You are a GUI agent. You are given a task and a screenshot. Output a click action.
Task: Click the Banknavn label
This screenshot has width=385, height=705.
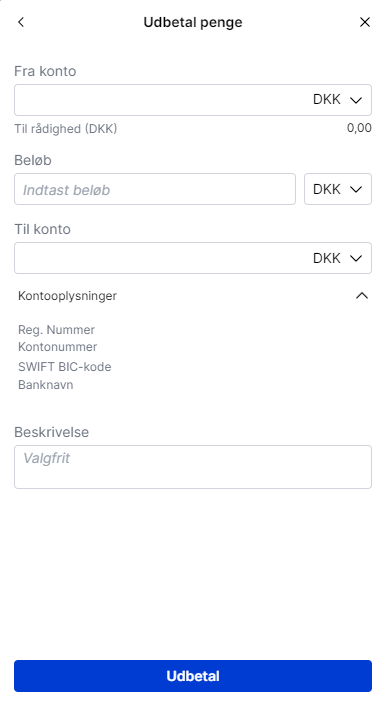[x=45, y=385]
